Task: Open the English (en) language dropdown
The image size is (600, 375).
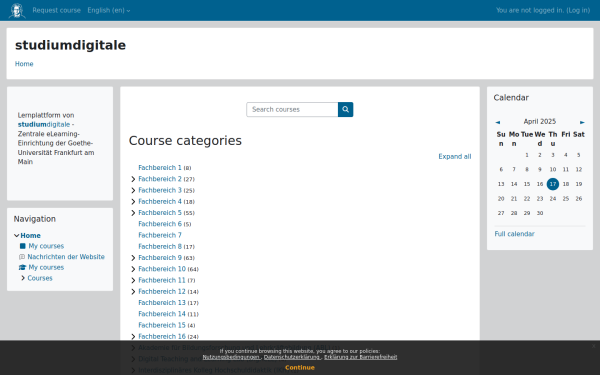Action: click(x=109, y=10)
